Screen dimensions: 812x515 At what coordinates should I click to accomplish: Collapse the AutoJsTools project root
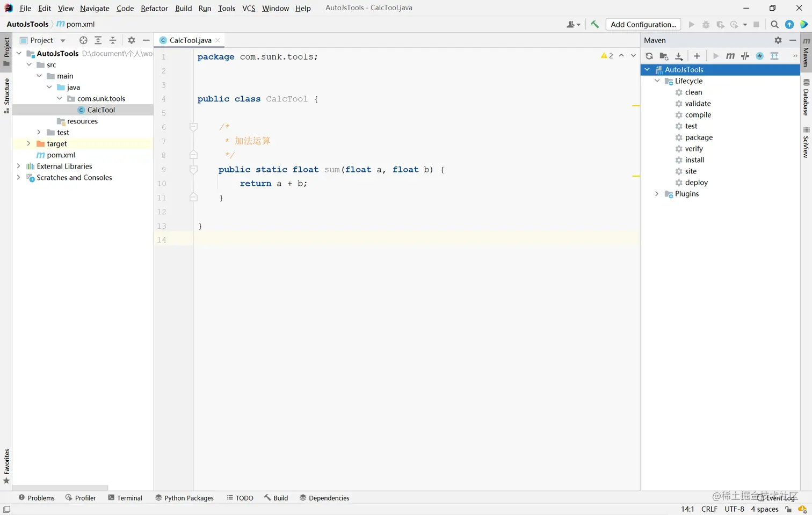point(19,53)
